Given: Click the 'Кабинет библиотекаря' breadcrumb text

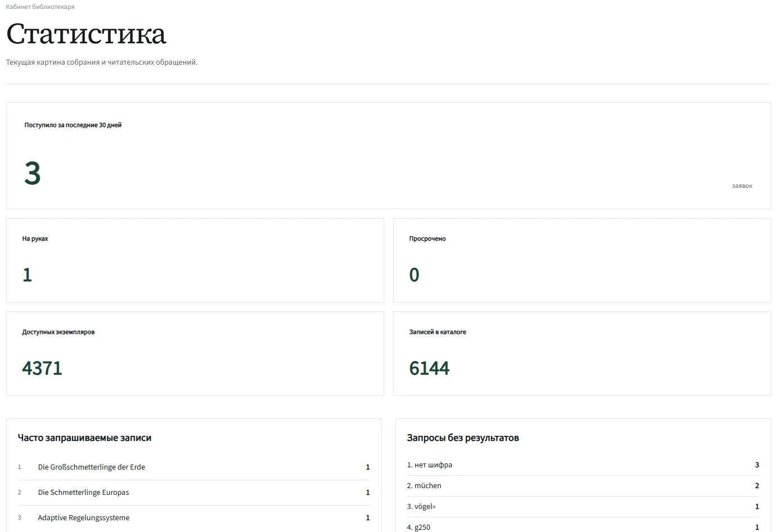Looking at the screenshot, I should click(40, 7).
